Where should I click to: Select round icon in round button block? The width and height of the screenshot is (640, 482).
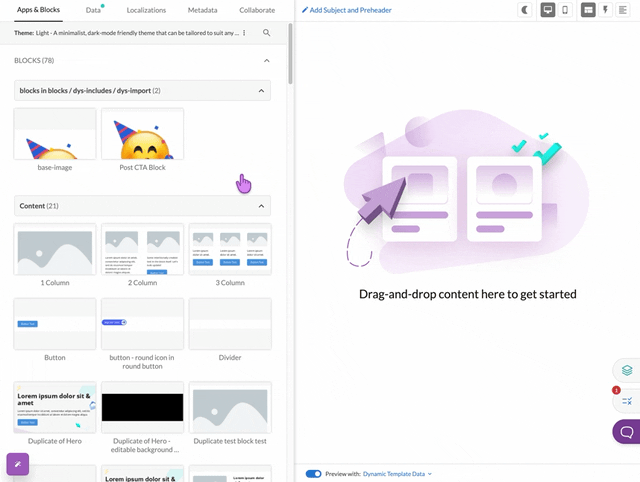click(x=142, y=324)
